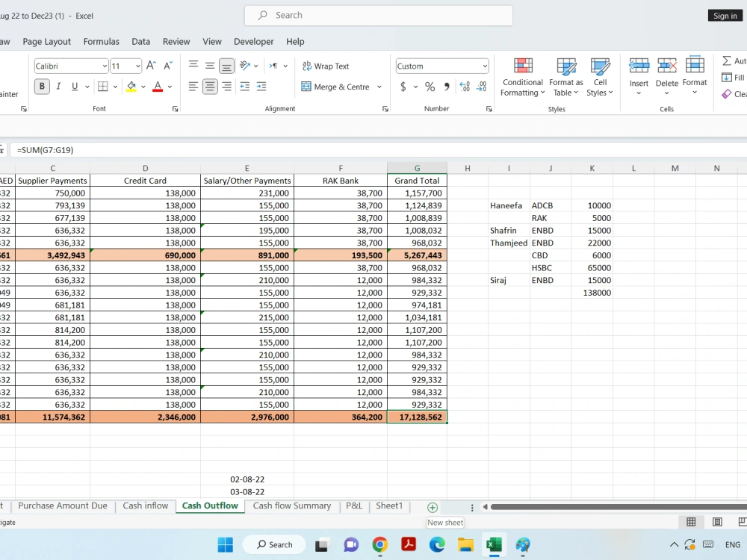This screenshot has height=560, width=747.
Task: Apply the yellow Fill Colour
Action: tap(131, 86)
